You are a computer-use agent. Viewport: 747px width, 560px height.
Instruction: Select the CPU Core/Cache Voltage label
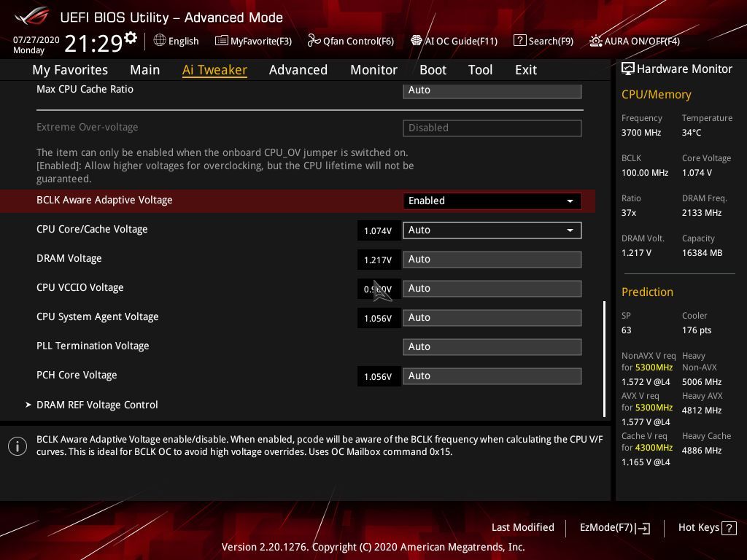pyautogui.click(x=92, y=229)
